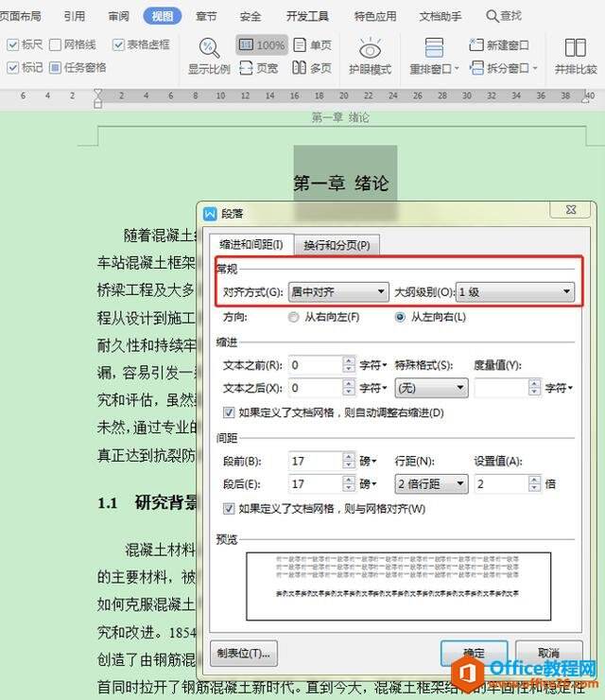The image size is (605, 700).
Task: Turn on 护眼模式 eye protection mode
Action: point(370,57)
